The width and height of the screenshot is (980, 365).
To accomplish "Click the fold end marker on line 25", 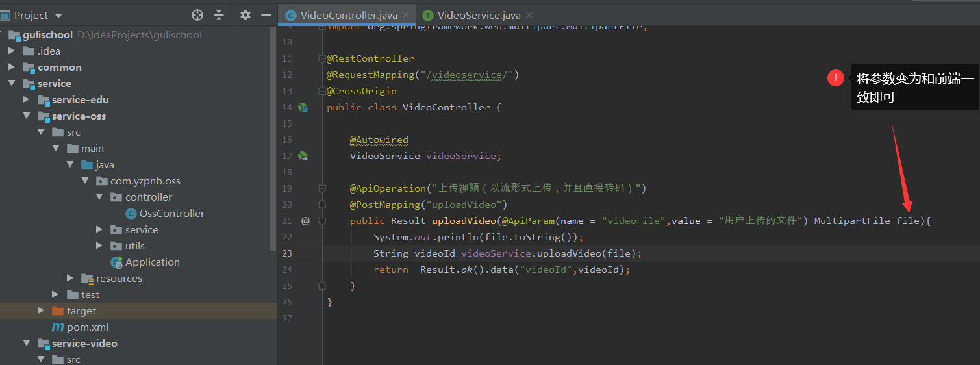I will (321, 285).
